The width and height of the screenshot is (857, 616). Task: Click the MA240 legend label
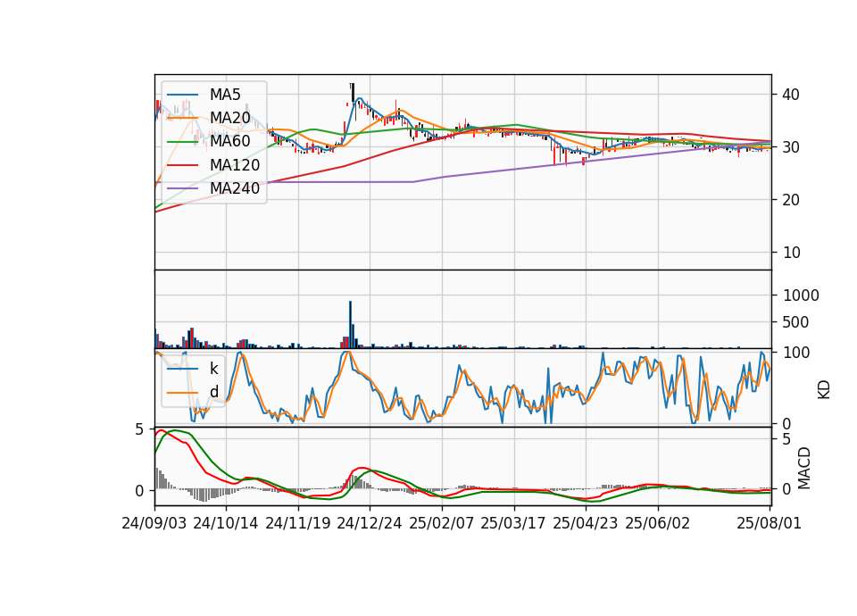click(x=235, y=188)
